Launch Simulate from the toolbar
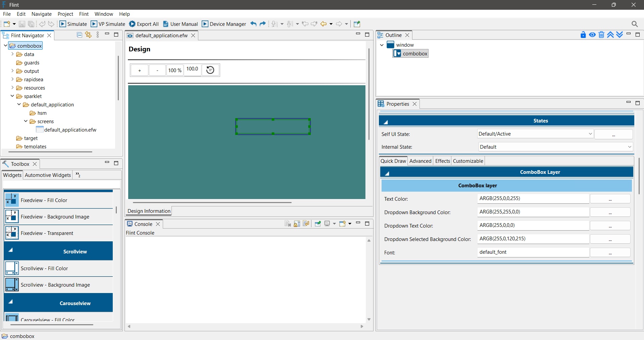Image resolution: width=644 pixels, height=340 pixels. pos(73,24)
